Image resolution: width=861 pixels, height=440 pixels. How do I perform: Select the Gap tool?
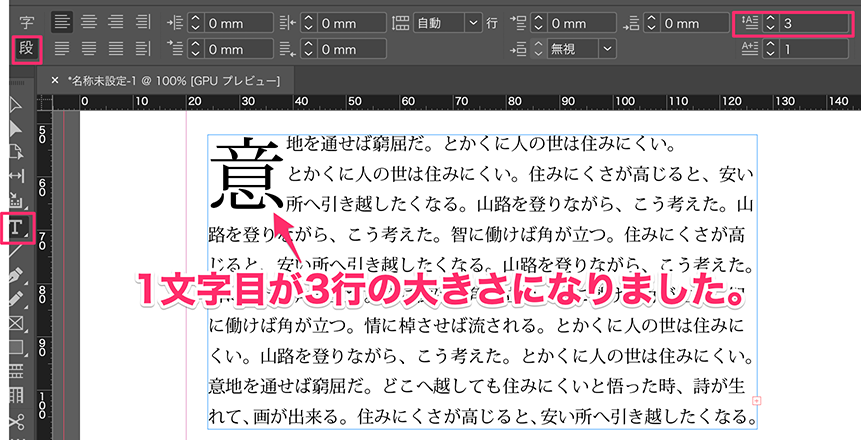click(x=16, y=176)
